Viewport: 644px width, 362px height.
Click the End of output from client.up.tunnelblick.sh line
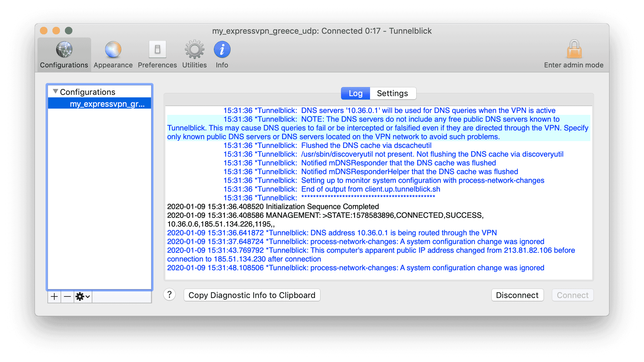(332, 189)
